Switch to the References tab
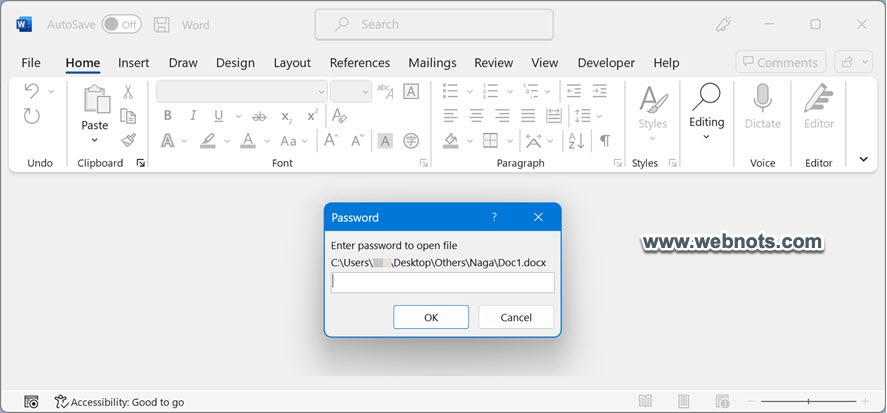This screenshot has width=887, height=413. (x=359, y=62)
